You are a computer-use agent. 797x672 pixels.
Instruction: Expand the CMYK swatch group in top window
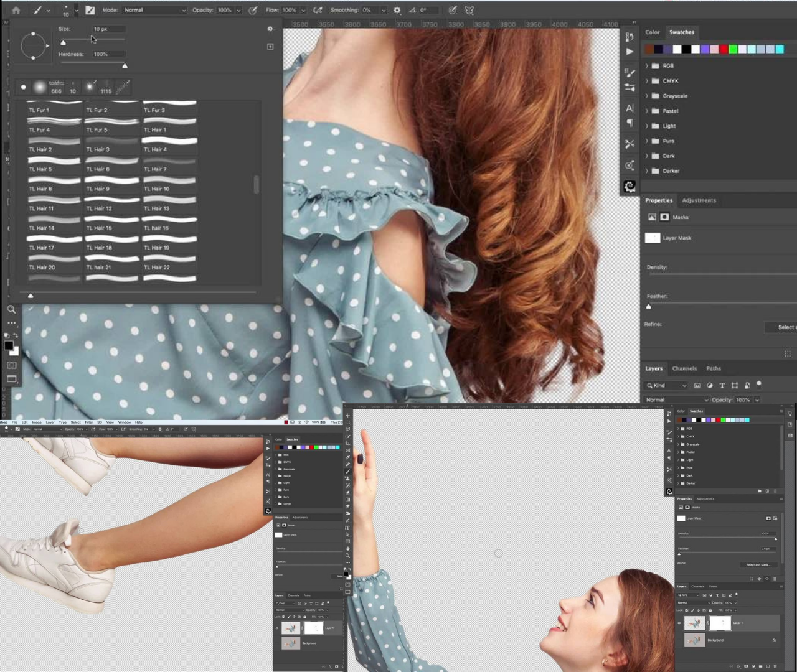click(x=646, y=80)
